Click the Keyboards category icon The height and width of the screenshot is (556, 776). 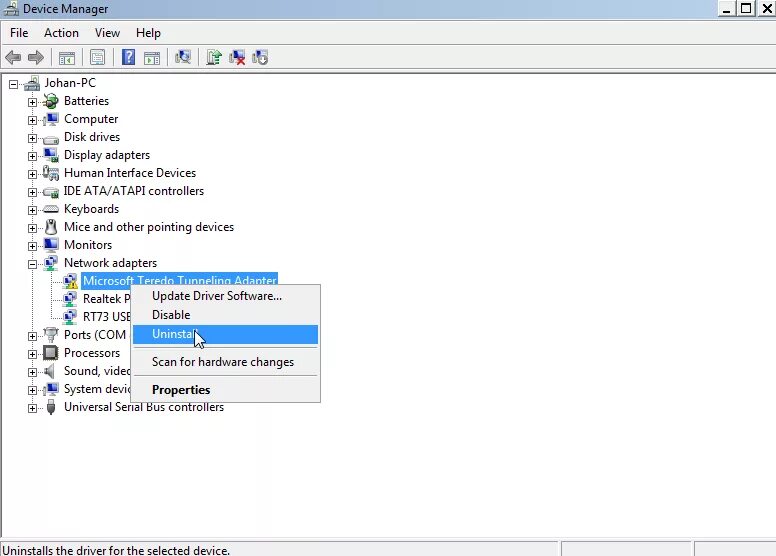(50, 209)
